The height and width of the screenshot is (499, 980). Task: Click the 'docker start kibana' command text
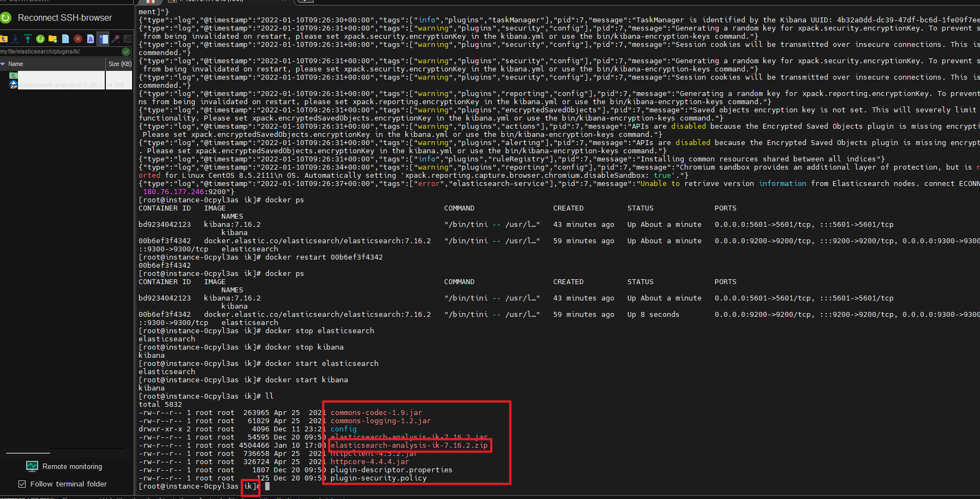pyautogui.click(x=306, y=380)
